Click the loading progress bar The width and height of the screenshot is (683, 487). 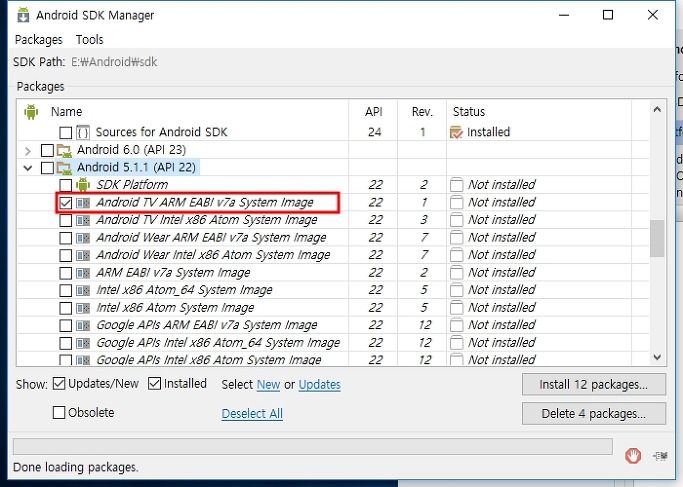click(x=313, y=446)
